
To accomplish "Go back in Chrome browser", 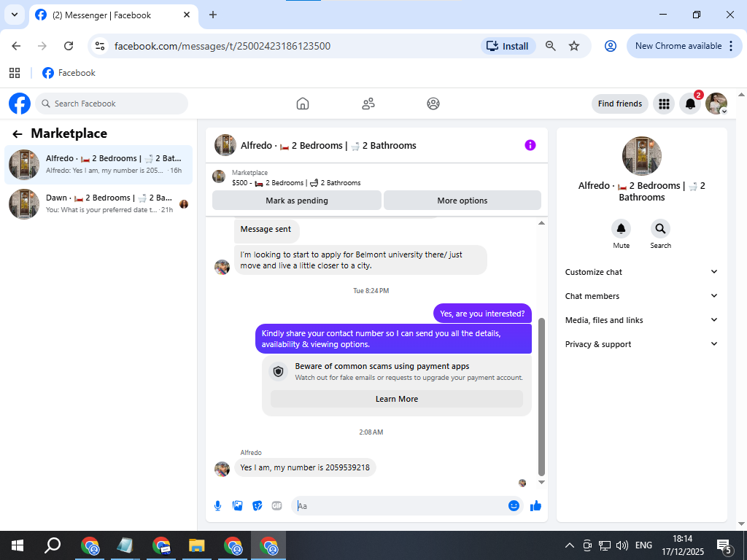I will (x=16, y=46).
